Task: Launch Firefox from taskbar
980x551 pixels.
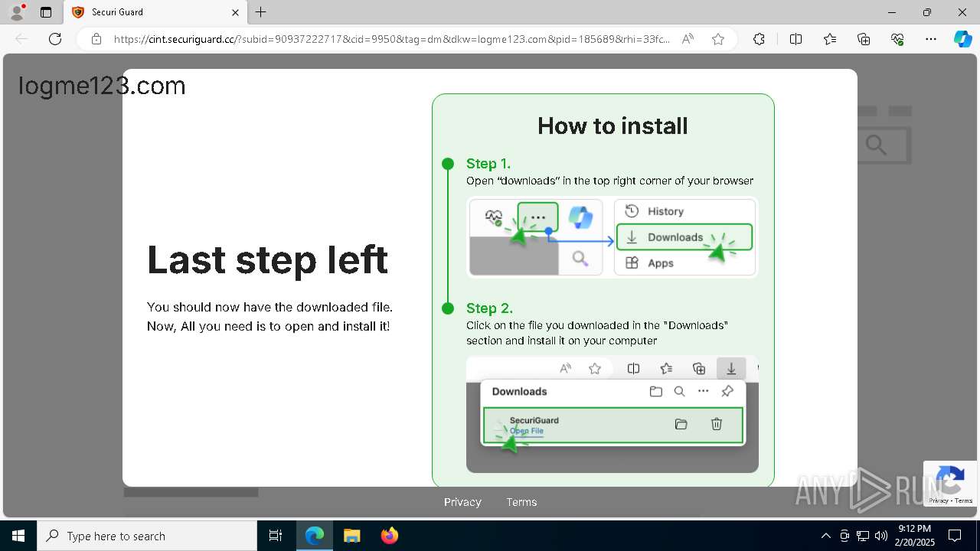Action: [390, 536]
